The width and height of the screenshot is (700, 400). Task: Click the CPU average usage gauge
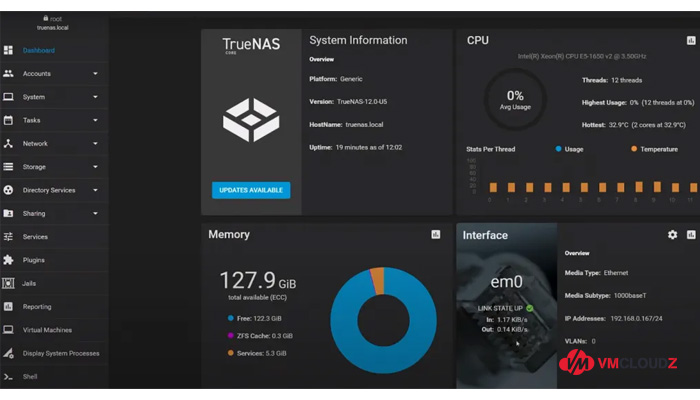pyautogui.click(x=515, y=100)
